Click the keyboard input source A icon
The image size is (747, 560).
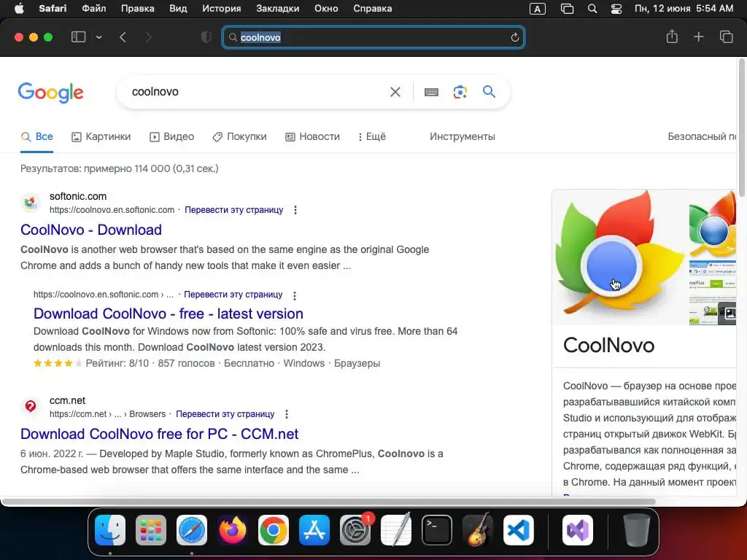[x=538, y=9]
